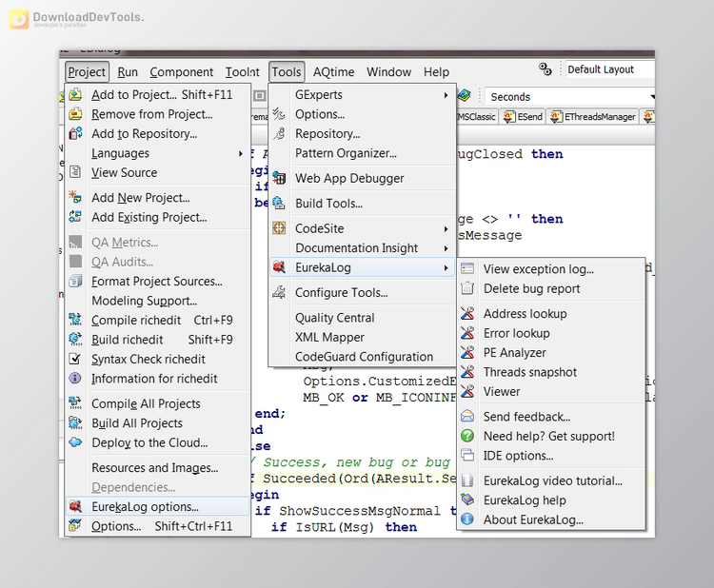Click the Format Project Sources icon
The width and height of the screenshot is (714, 588).
pos(75,281)
